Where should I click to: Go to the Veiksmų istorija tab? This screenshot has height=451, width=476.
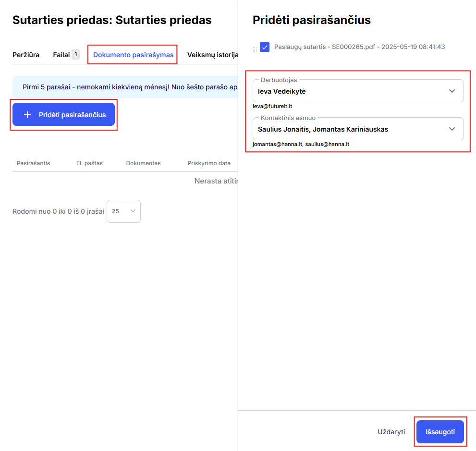point(212,55)
